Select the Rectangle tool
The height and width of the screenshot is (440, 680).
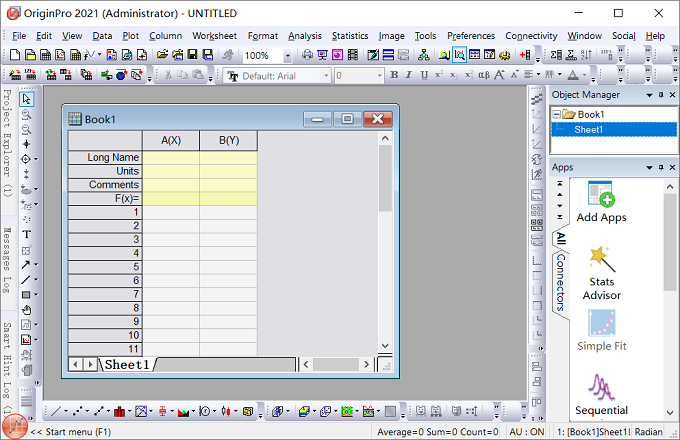(26, 295)
